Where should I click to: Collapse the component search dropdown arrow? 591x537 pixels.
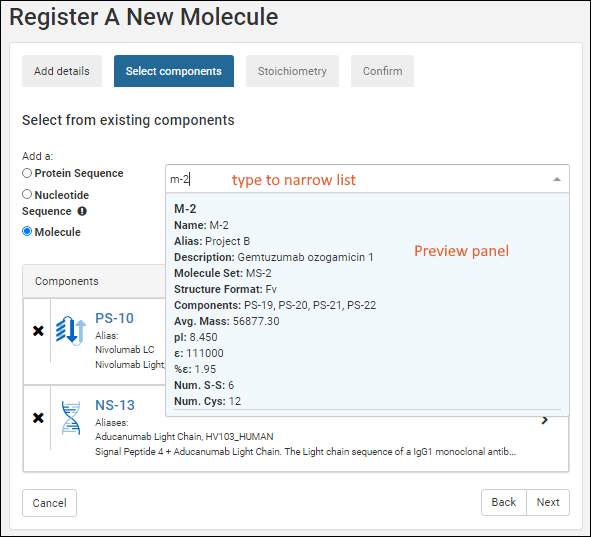click(557, 179)
